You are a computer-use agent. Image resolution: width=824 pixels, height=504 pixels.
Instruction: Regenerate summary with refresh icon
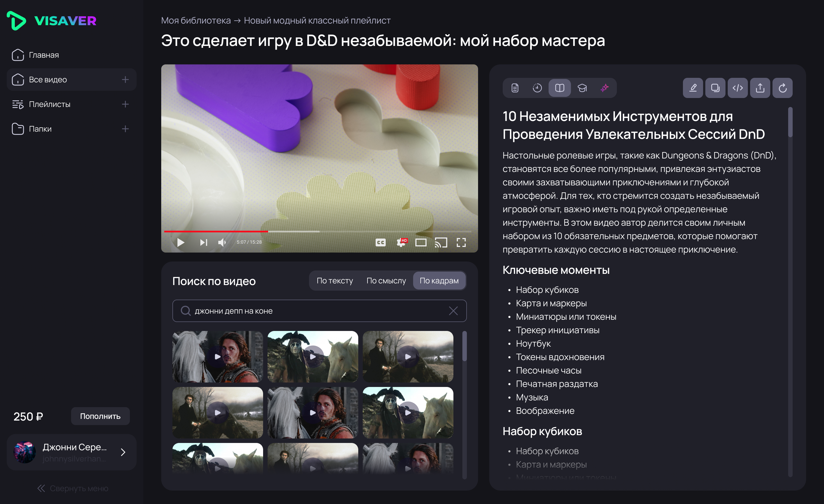pyautogui.click(x=782, y=88)
